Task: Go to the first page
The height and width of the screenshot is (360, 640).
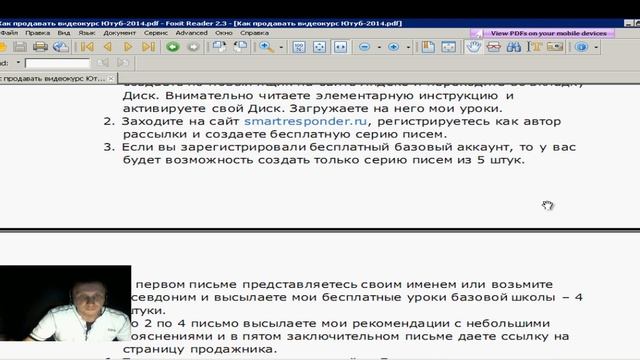Action: pos(87,47)
